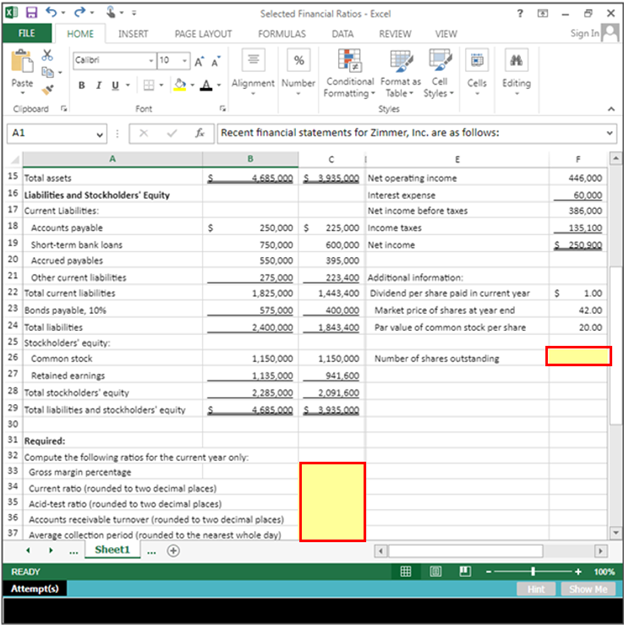Click the Enter checkmark in formula bar
624x625 pixels.
click(172, 133)
